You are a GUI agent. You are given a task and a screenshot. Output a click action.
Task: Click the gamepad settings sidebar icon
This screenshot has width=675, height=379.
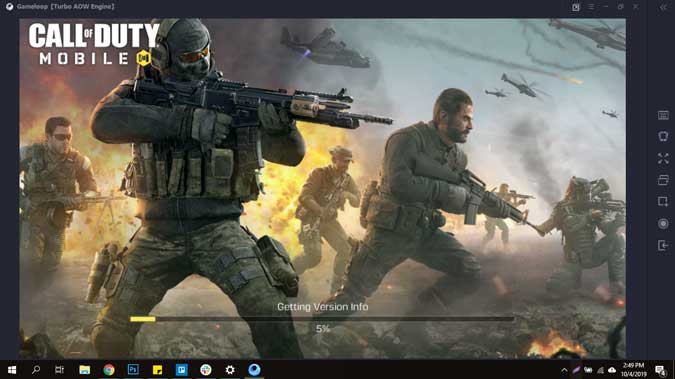(x=663, y=137)
